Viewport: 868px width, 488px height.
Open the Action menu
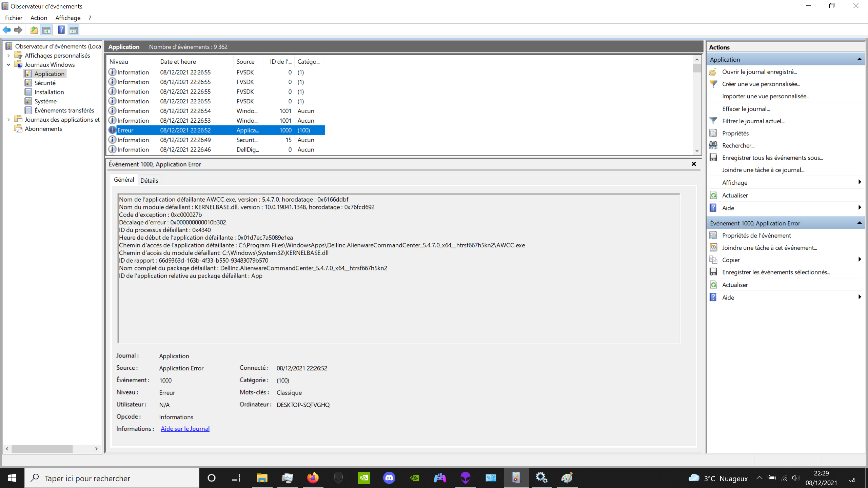point(39,18)
